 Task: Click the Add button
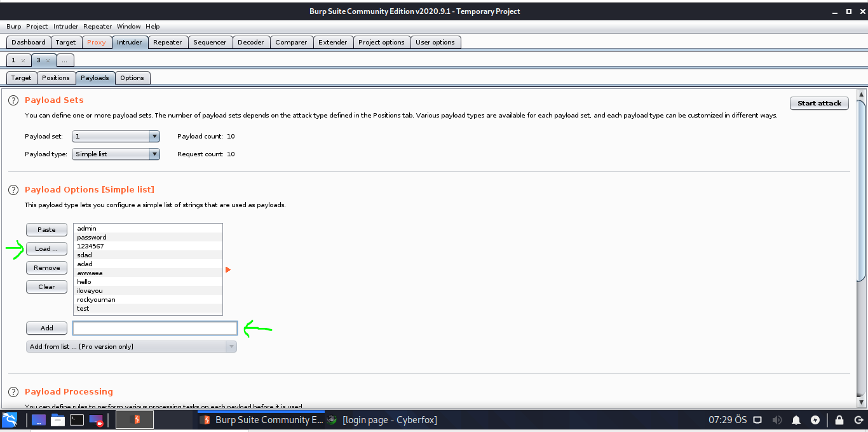click(46, 328)
